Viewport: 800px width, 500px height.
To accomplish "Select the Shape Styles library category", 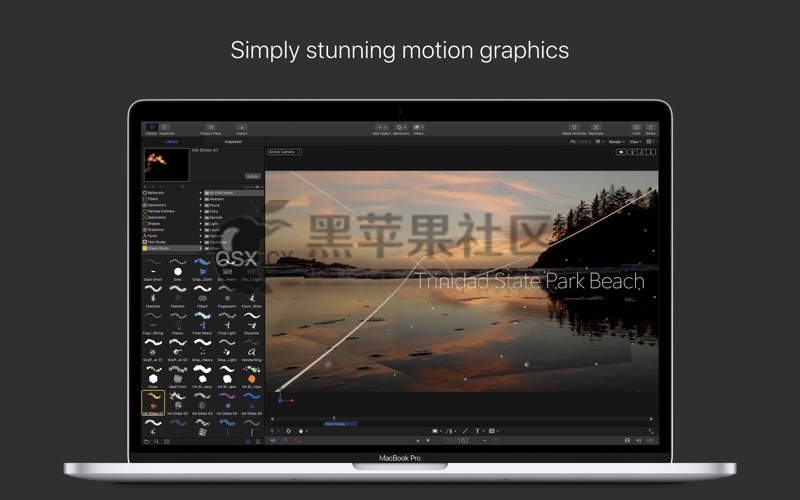I will pos(172,248).
